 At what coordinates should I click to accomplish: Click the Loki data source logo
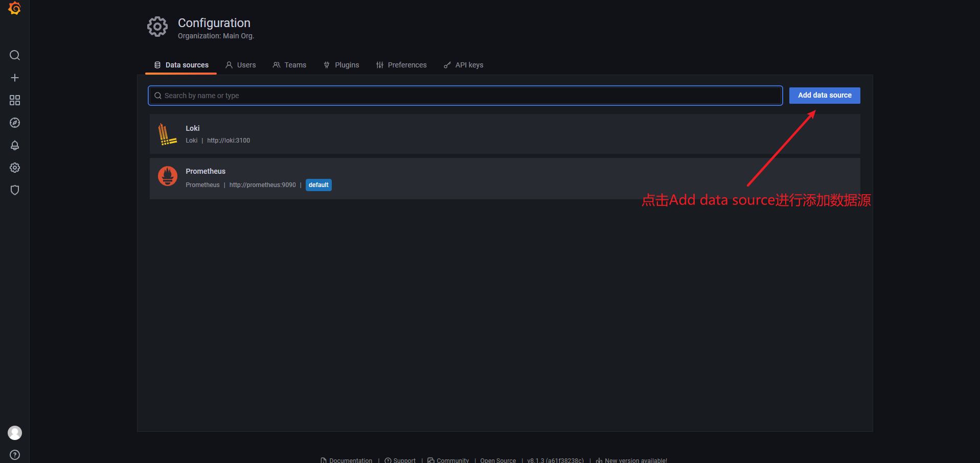click(167, 134)
